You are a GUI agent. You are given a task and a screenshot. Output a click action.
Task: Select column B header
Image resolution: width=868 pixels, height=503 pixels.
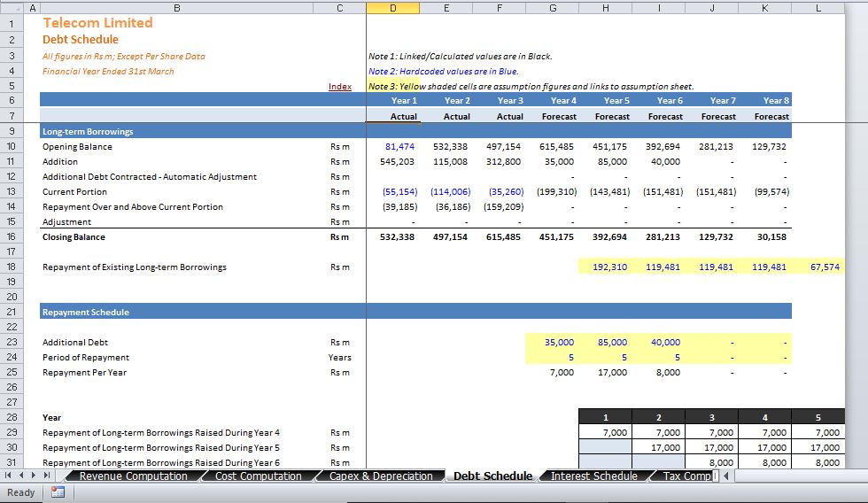point(176,8)
